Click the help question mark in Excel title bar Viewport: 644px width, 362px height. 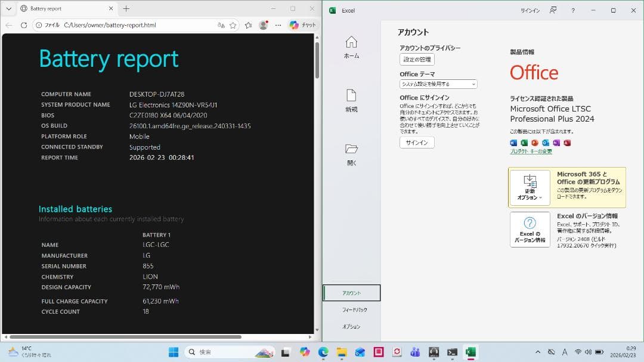[573, 10]
